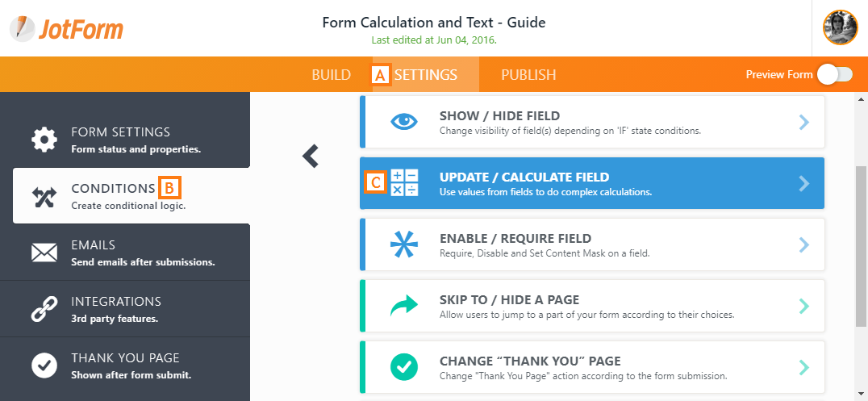This screenshot has height=401, width=868.
Task: Click the Emails envelope icon
Action: click(44, 253)
